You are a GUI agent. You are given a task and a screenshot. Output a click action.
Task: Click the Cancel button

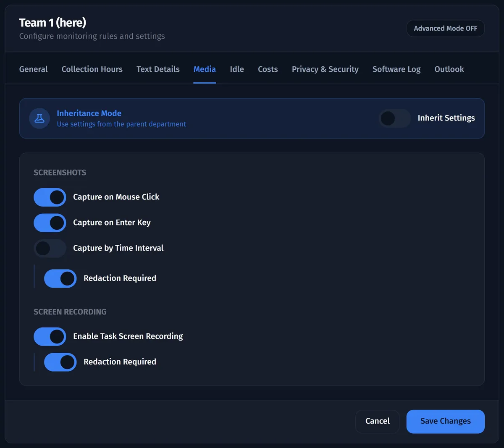[377, 421]
